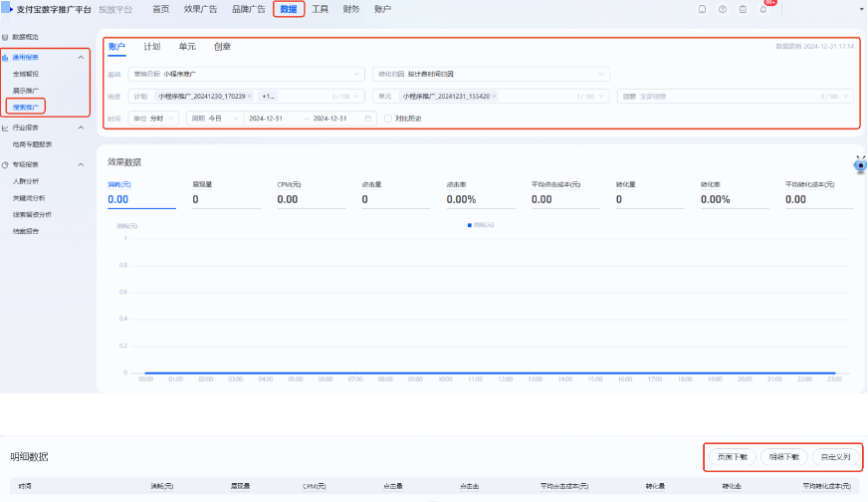The image size is (868, 502).
Task: Click the +1... overflow plan tag
Action: coord(269,97)
